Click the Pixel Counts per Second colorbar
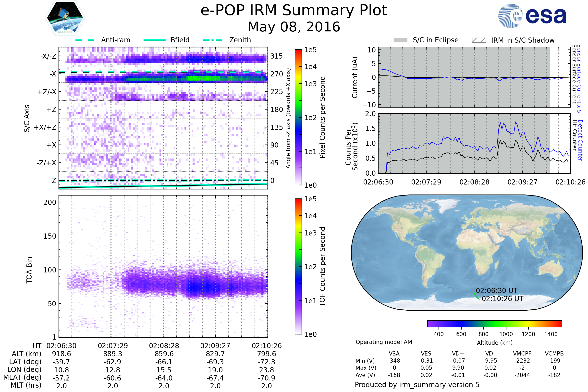This screenshot has height=392, width=588. click(298, 117)
